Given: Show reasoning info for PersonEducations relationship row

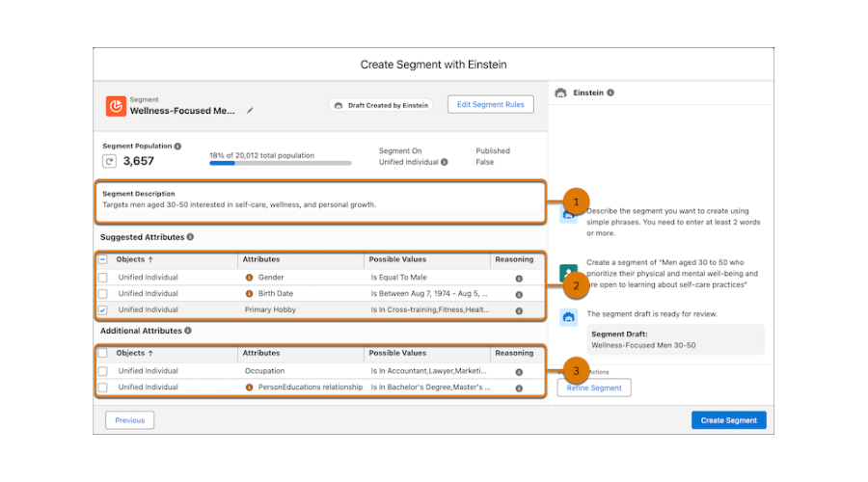Looking at the screenshot, I should (x=519, y=388).
